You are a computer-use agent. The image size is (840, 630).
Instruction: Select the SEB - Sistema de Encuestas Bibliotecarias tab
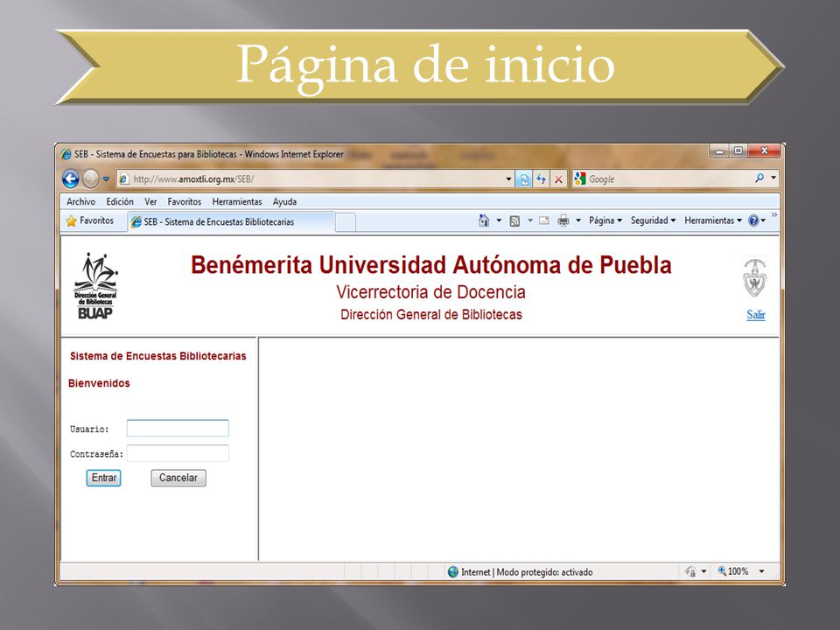(x=230, y=221)
